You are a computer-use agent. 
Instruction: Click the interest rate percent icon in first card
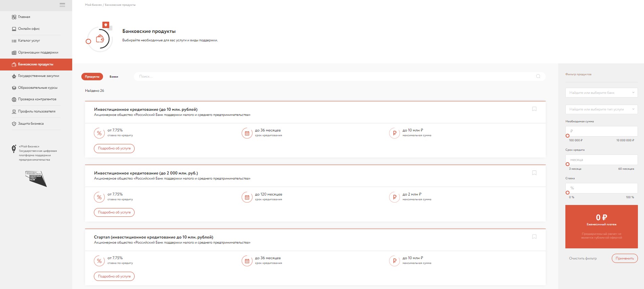coord(99,133)
